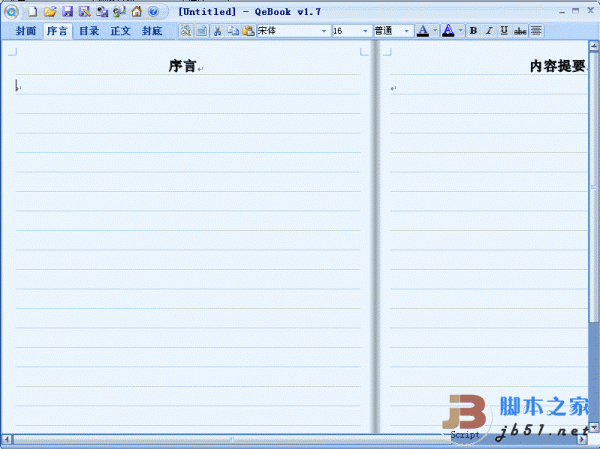
Task: Toggle bold formatting
Action: click(x=473, y=31)
